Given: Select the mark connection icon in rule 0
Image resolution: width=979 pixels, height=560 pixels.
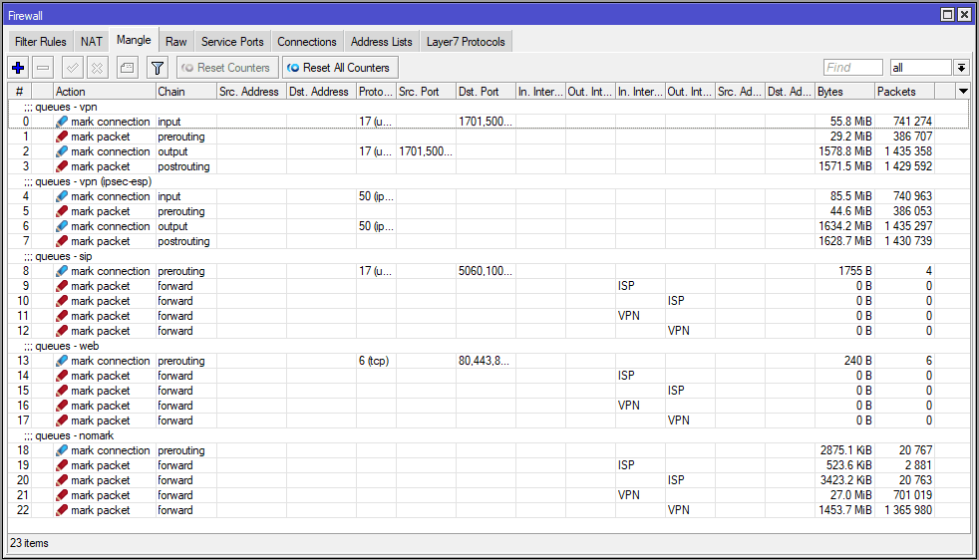Looking at the screenshot, I should tap(62, 122).
